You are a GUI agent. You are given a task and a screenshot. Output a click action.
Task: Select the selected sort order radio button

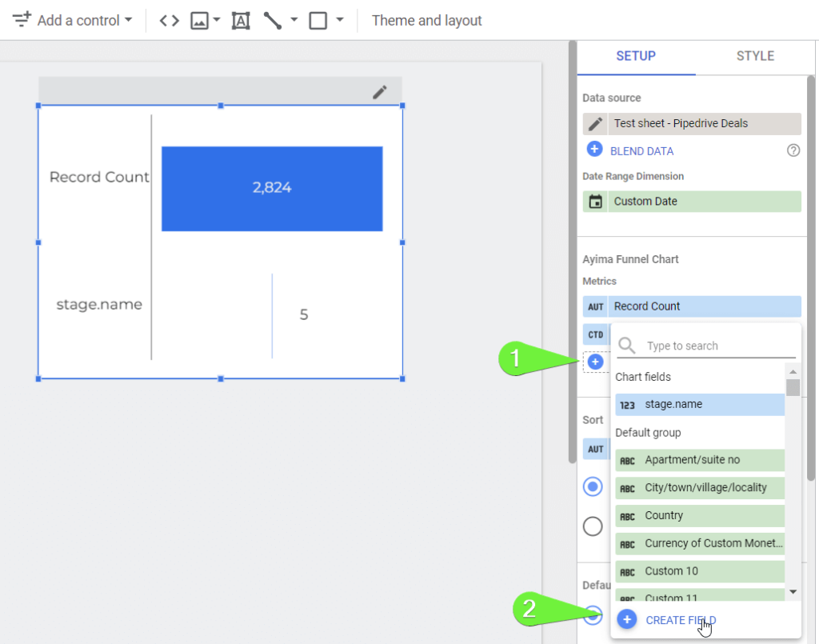[593, 486]
